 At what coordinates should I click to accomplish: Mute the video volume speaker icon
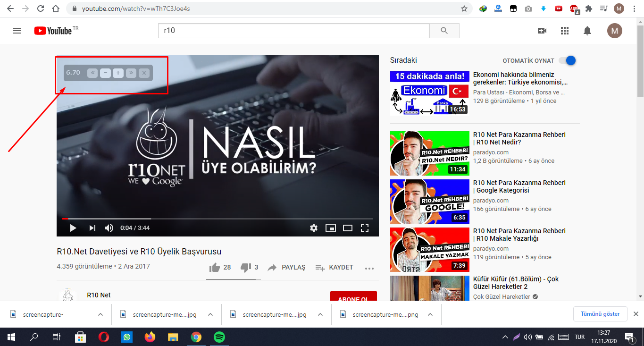(109, 228)
